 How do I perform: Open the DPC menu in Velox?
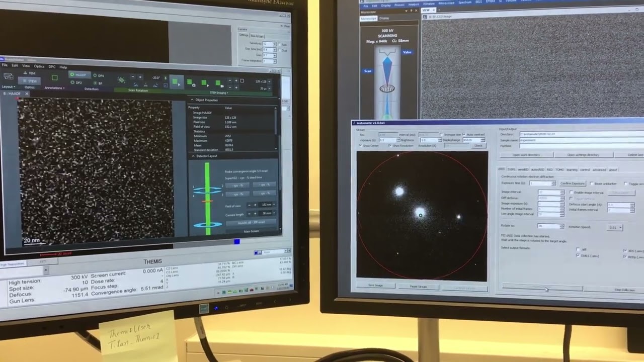click(x=52, y=67)
